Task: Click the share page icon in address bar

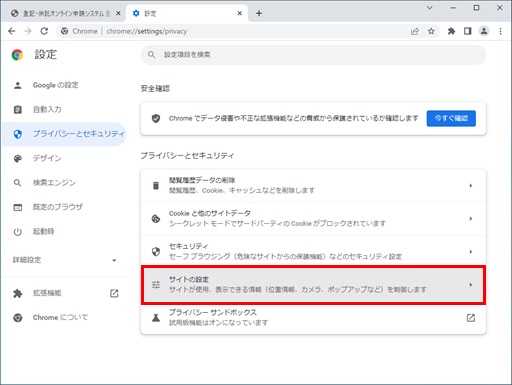Action: pyautogui.click(x=415, y=31)
